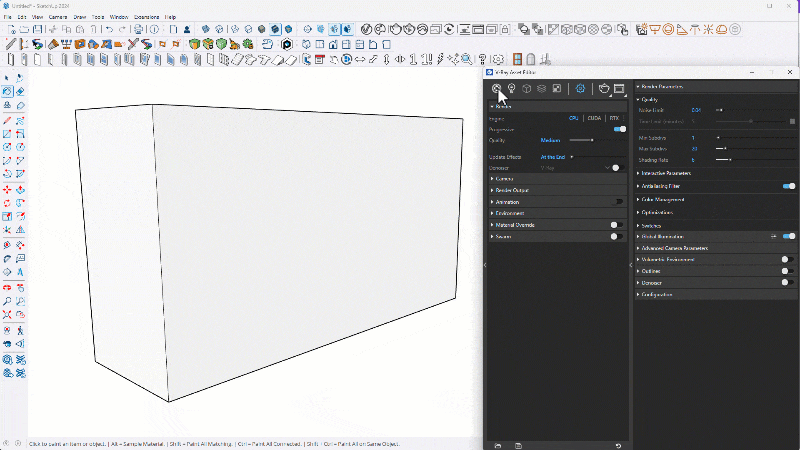The width and height of the screenshot is (800, 450).
Task: Select the Paint Bucket tool in left toolbar
Action: [x=7, y=92]
